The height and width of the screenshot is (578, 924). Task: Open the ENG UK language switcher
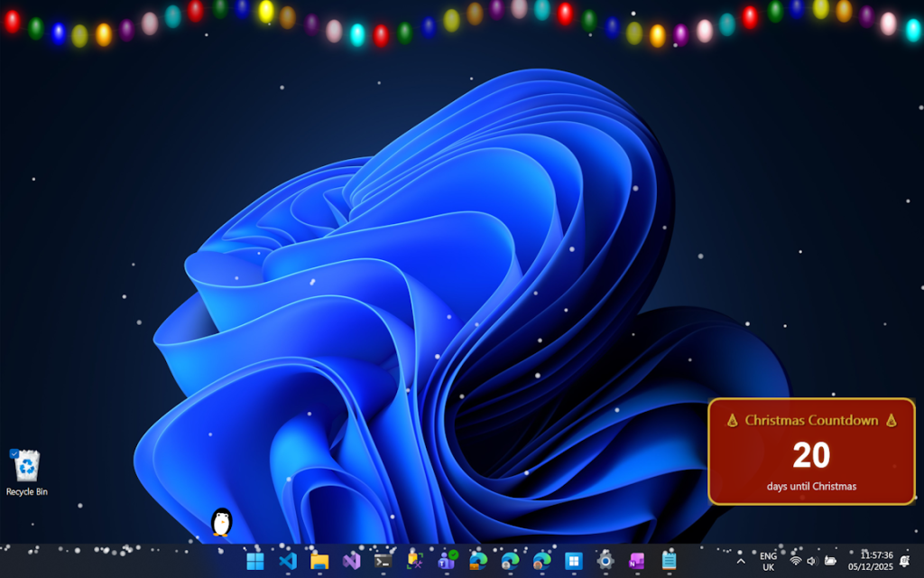(x=768, y=561)
